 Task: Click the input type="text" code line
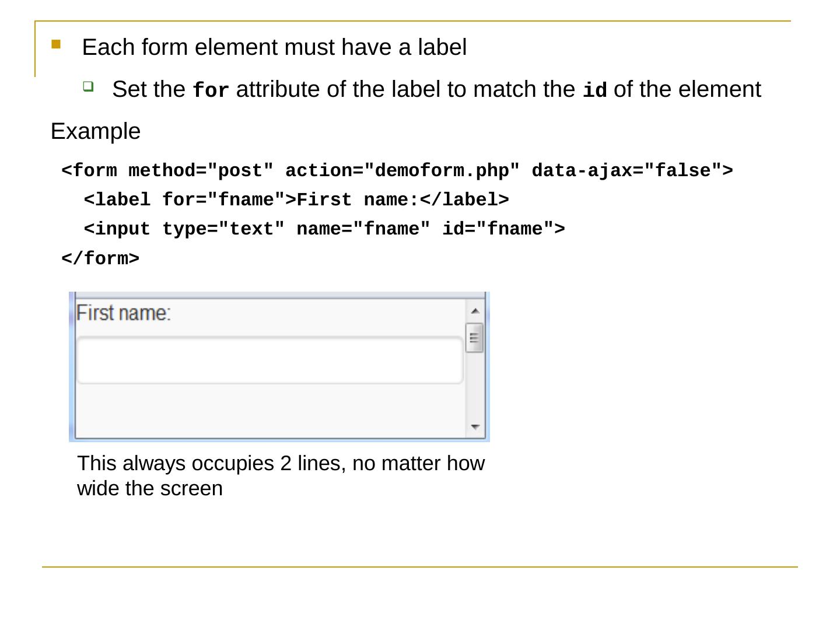(x=324, y=229)
